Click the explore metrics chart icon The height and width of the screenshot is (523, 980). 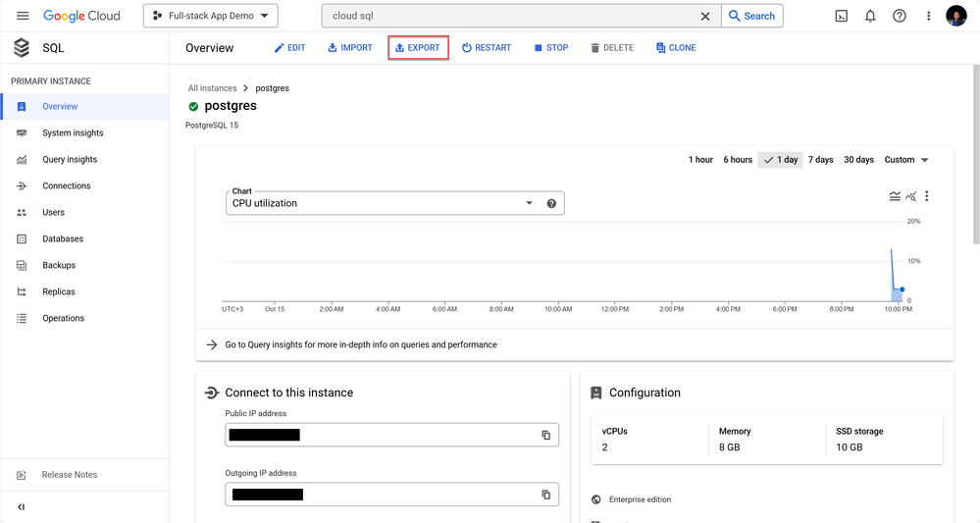[910, 196]
